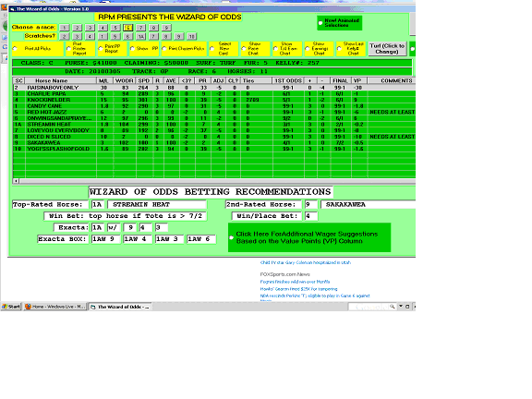Select YOGI'SSPLASHOFGOLD horse row

coord(214,149)
